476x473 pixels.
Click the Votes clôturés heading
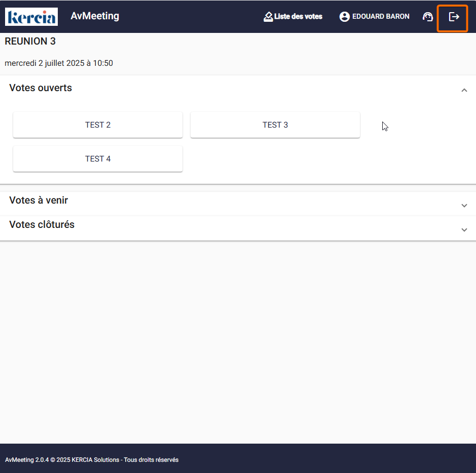[x=42, y=225]
